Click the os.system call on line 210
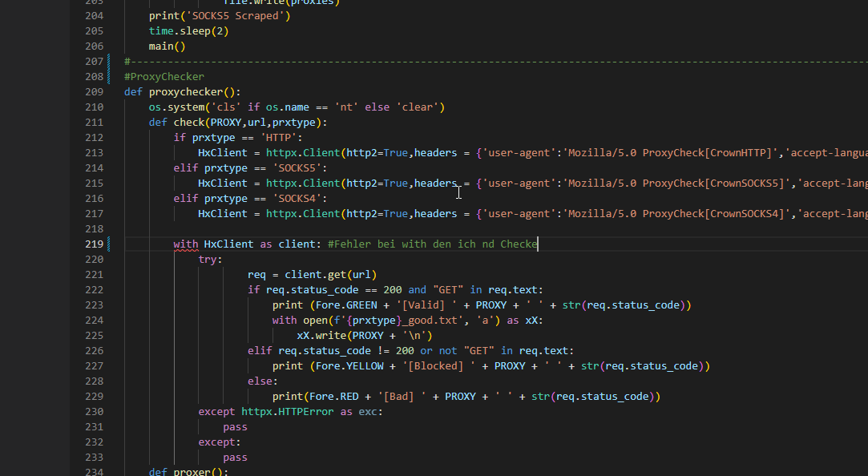868x476 pixels. pos(176,107)
